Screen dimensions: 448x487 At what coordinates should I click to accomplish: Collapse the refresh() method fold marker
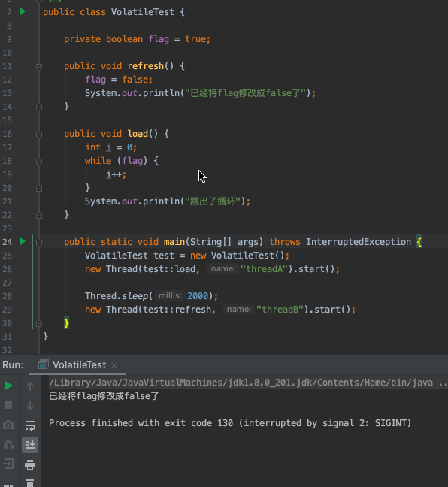click(x=39, y=66)
